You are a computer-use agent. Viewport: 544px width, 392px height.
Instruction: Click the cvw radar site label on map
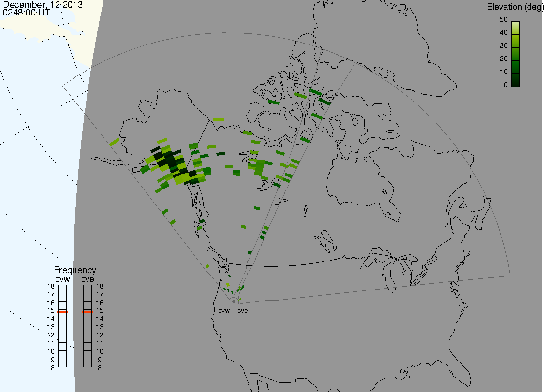click(x=224, y=311)
